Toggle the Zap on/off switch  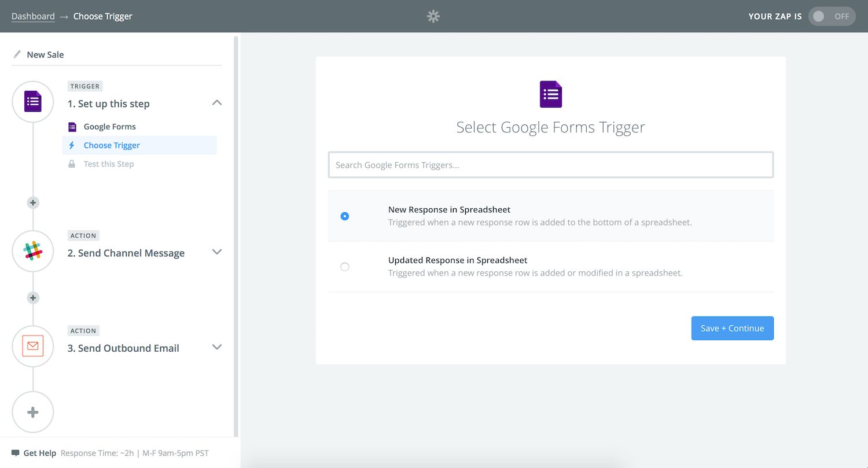point(832,16)
